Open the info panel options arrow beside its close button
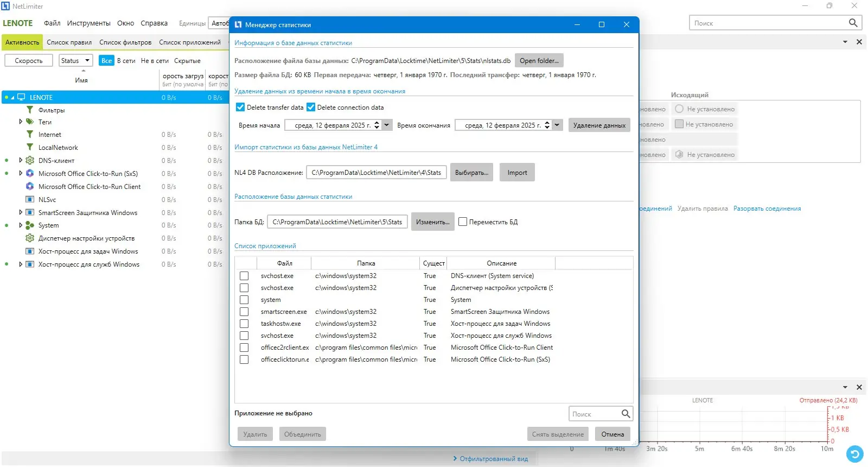Screen dimensions: 868x467 (x=845, y=42)
